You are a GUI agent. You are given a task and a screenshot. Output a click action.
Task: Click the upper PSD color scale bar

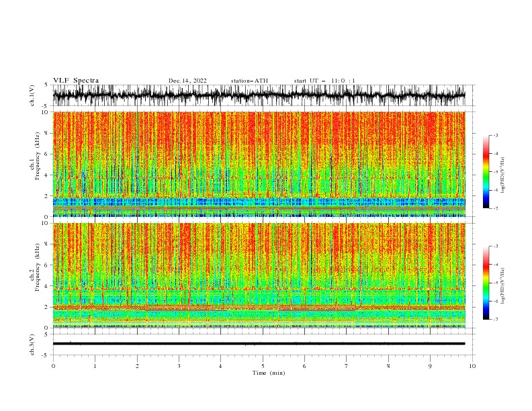coord(486,172)
